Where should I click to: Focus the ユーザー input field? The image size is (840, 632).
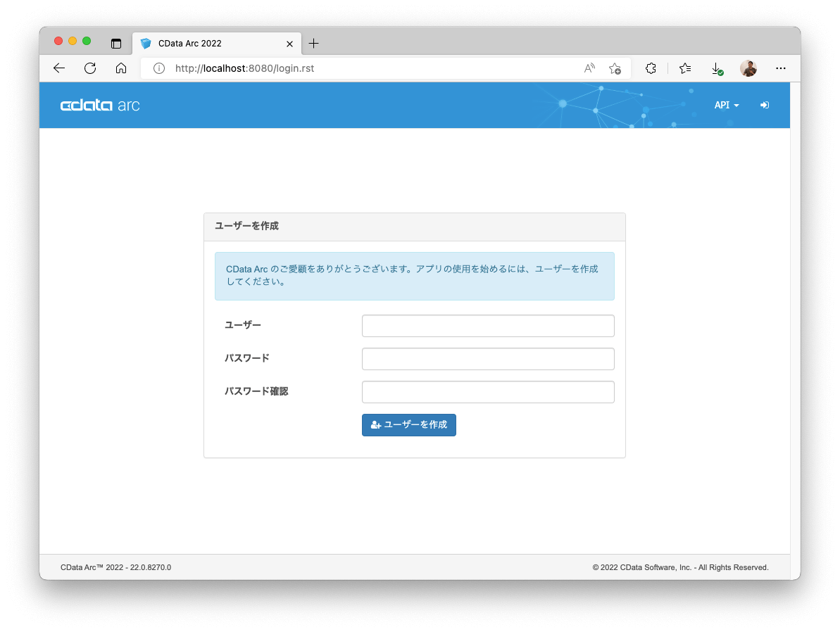pos(488,326)
